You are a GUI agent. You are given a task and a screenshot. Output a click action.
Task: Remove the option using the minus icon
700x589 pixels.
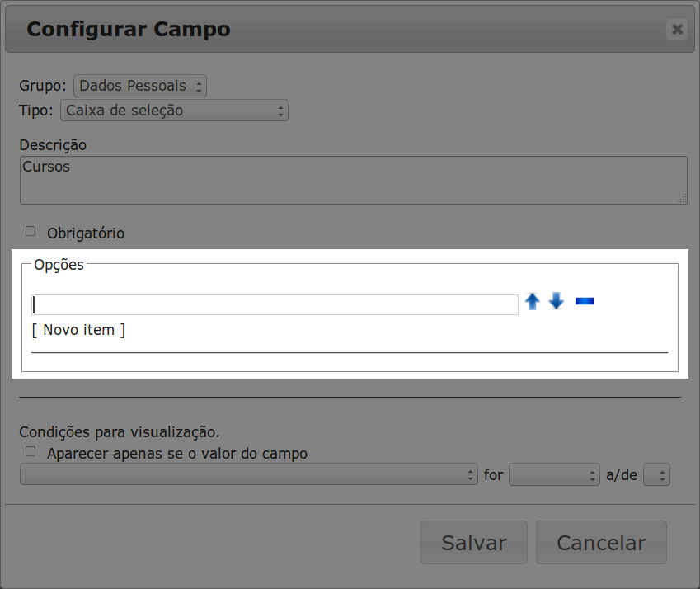pos(585,301)
